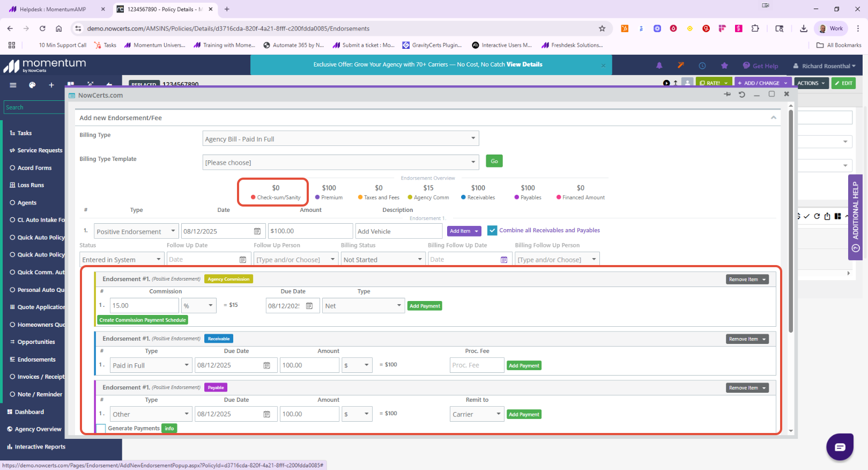Viewport: 868px width, 470px height.
Task: Click the purple favorites star icon
Action: tap(724, 65)
